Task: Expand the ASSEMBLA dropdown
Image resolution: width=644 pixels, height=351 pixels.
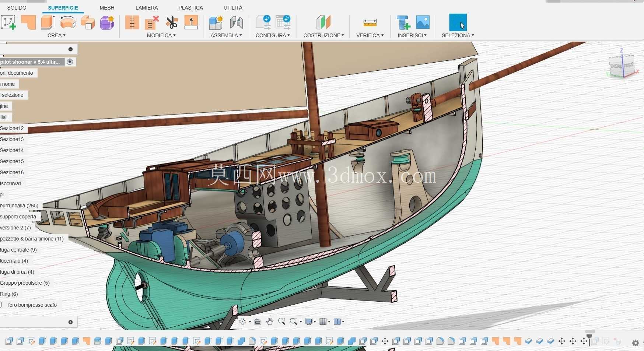Action: click(x=226, y=35)
